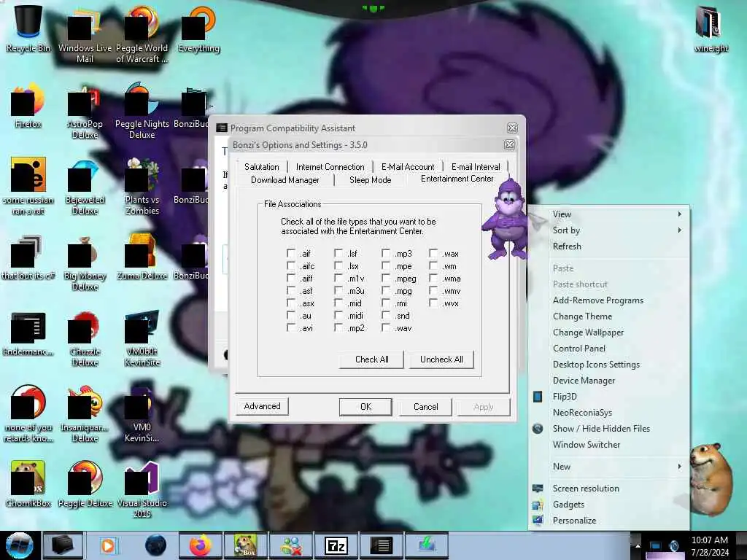This screenshot has height=560, width=747.
Task: Open the wineight desktop icon
Action: pos(711,28)
